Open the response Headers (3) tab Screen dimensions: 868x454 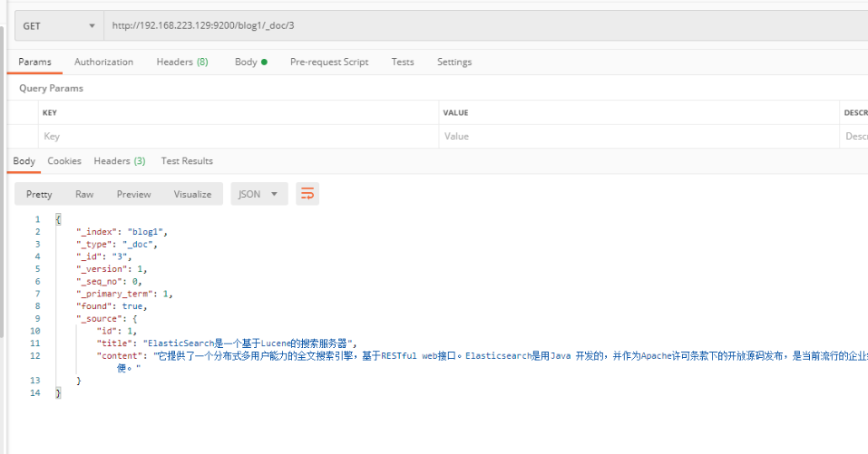pyautogui.click(x=120, y=161)
